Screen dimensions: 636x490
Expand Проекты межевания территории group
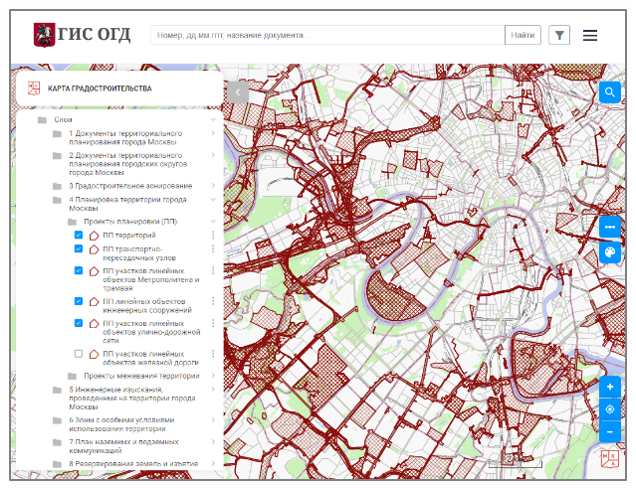tap(213, 376)
